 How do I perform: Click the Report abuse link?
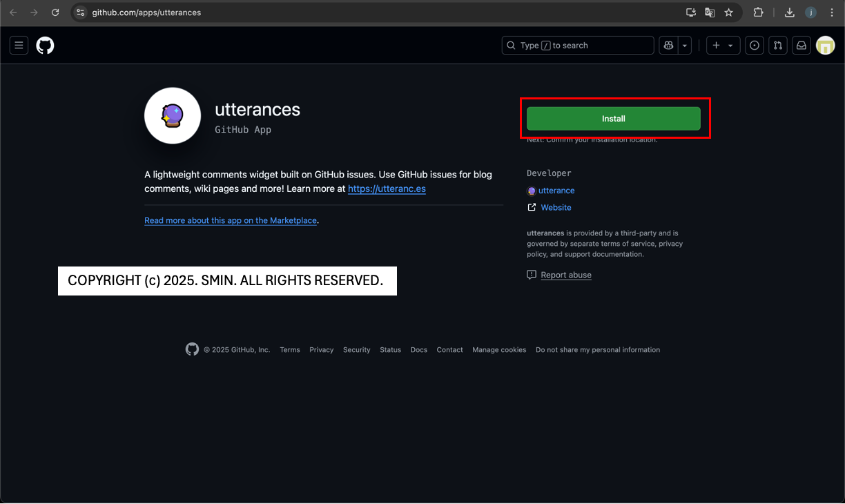[566, 275]
